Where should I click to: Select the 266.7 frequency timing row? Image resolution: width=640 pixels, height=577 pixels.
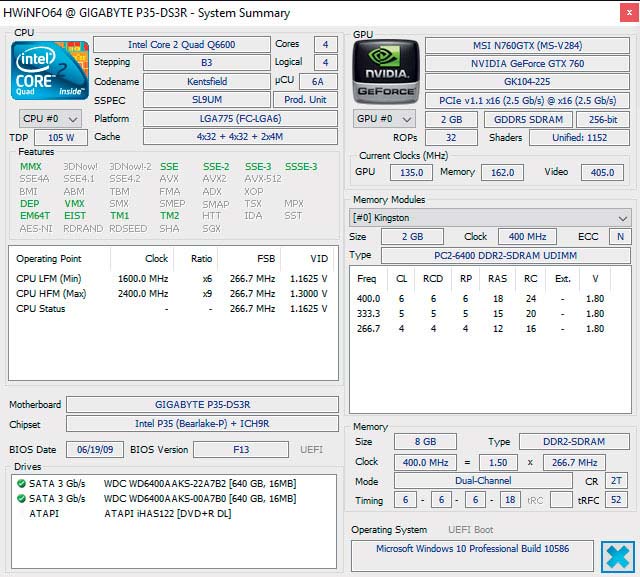[481, 329]
